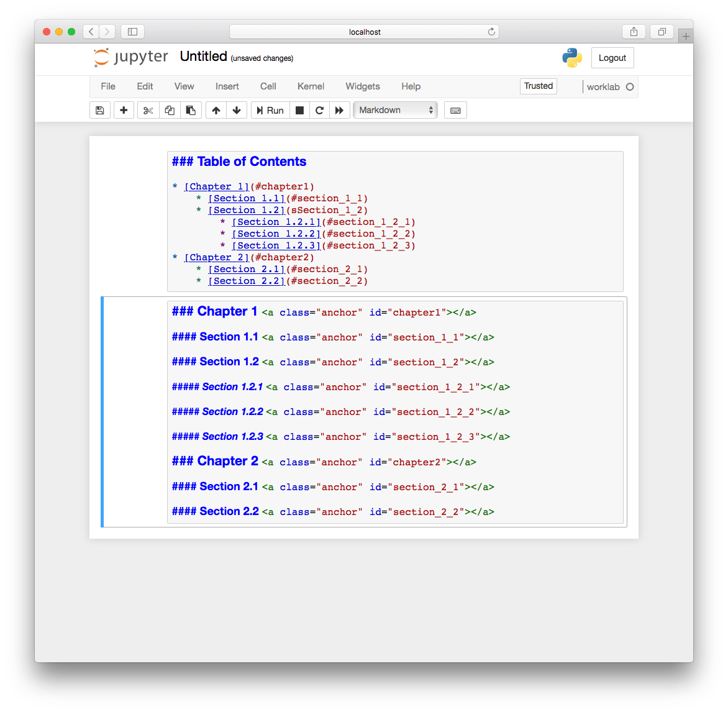This screenshot has width=728, height=712.
Task: Insert a new cell with the plus icon
Action: (x=124, y=110)
